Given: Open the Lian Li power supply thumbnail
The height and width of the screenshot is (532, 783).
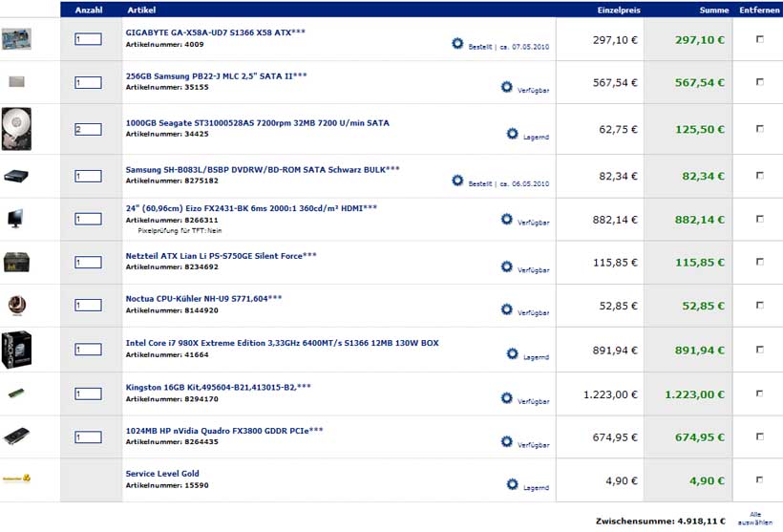Looking at the screenshot, I should click(16, 263).
